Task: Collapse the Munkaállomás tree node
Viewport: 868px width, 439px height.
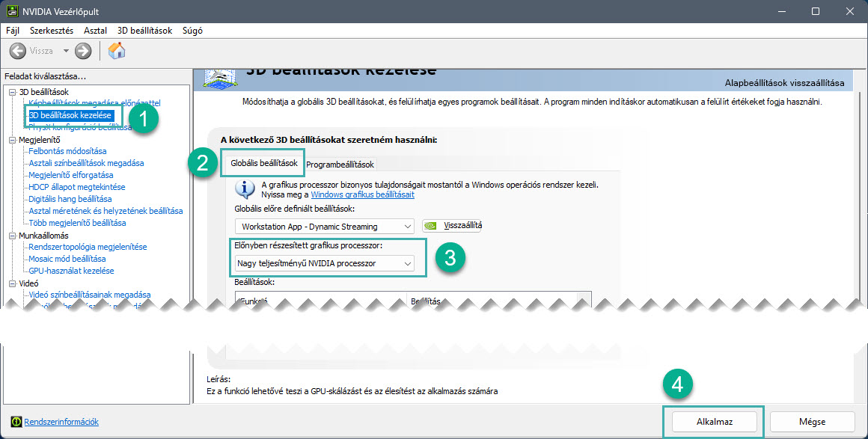Action: 12,235
